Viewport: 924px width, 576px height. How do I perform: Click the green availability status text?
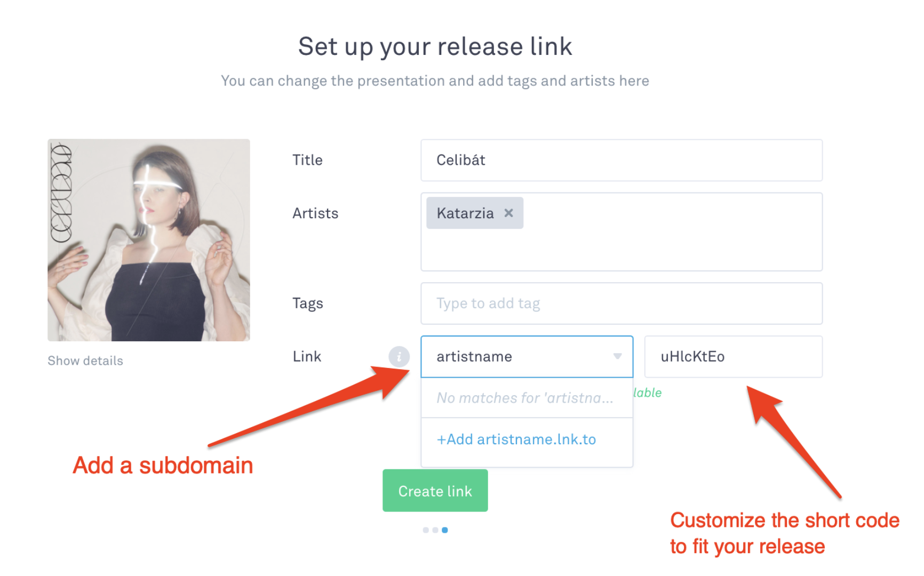coord(648,393)
